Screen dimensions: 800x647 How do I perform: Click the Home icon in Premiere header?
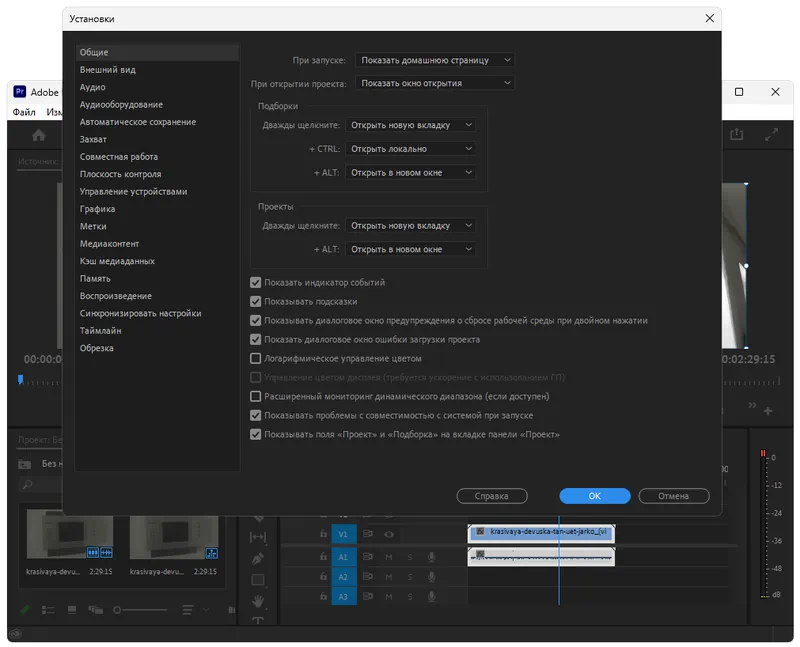(x=38, y=135)
